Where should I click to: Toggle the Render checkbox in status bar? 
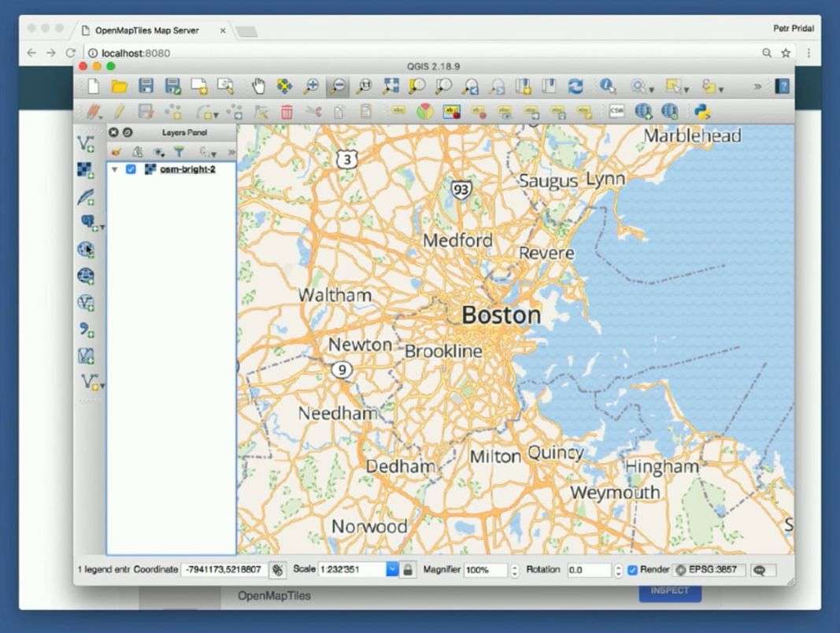(x=632, y=570)
